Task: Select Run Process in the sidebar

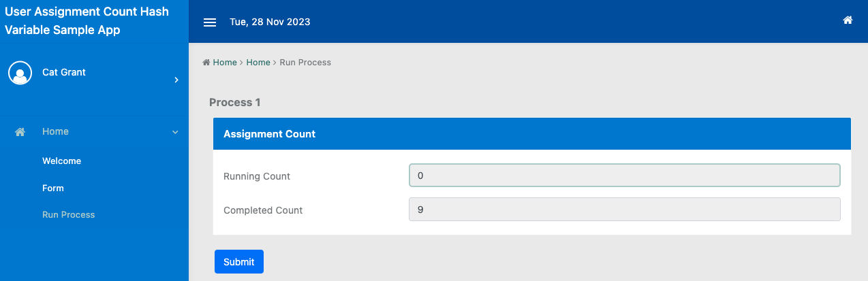Action: pyautogui.click(x=68, y=214)
